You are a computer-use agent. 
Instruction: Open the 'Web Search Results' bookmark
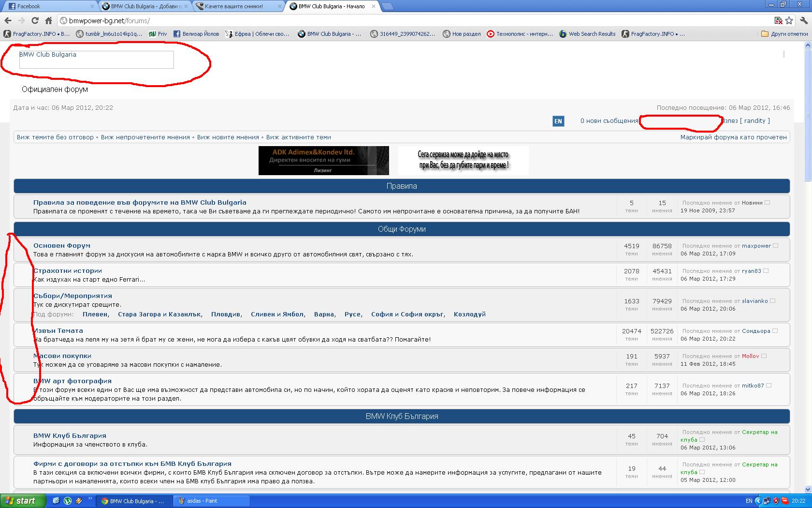587,34
